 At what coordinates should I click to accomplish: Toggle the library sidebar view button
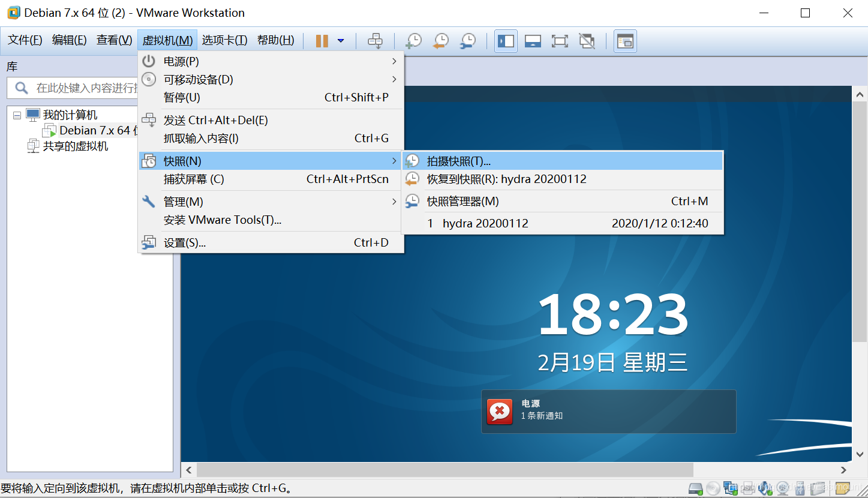click(506, 41)
